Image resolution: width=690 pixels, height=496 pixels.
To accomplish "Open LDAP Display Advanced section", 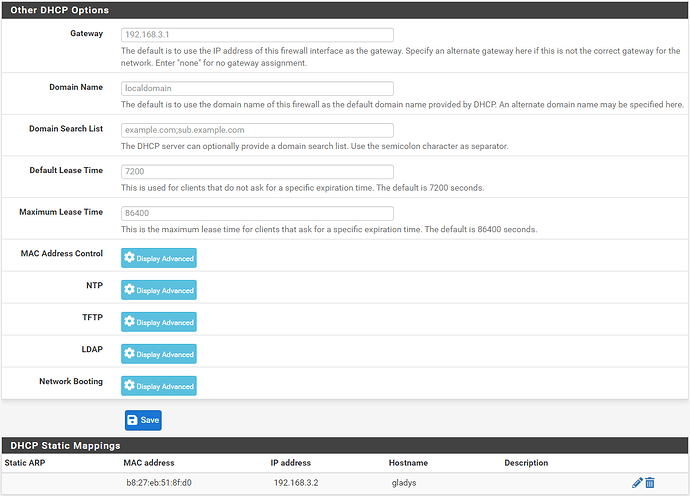I will tap(159, 354).
